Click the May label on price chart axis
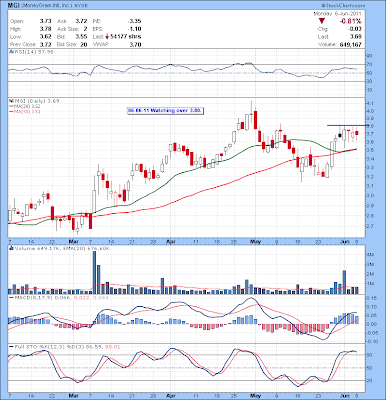The image size is (386, 400). pyautogui.click(x=255, y=241)
